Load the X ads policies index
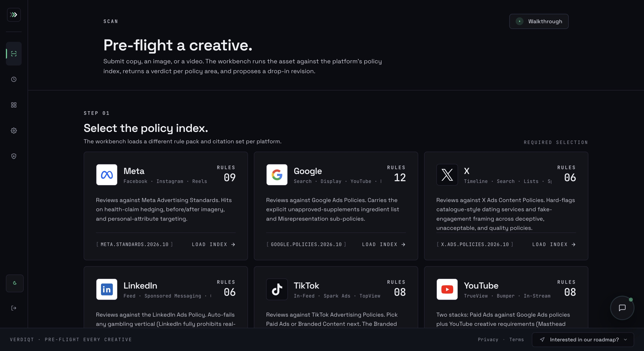 (554, 245)
